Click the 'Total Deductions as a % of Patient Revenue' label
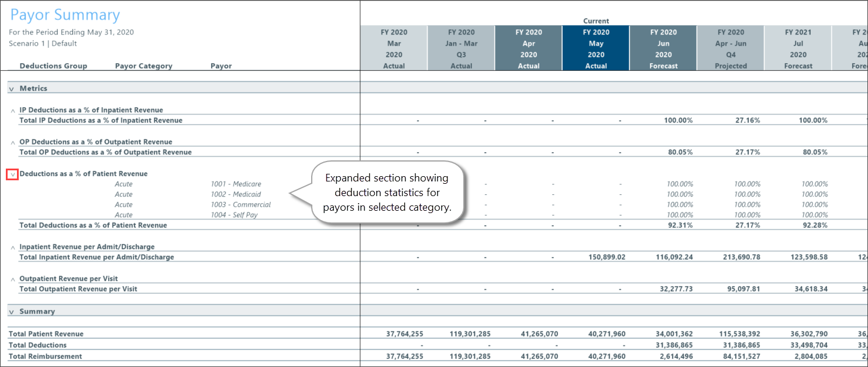868x367 pixels. coord(93,225)
